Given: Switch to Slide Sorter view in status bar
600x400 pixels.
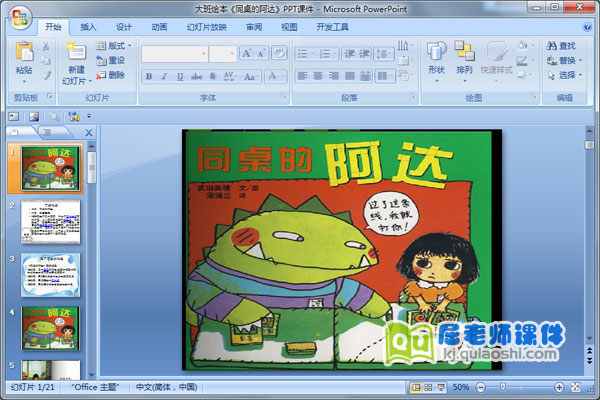Looking at the screenshot, I should click(428, 387).
